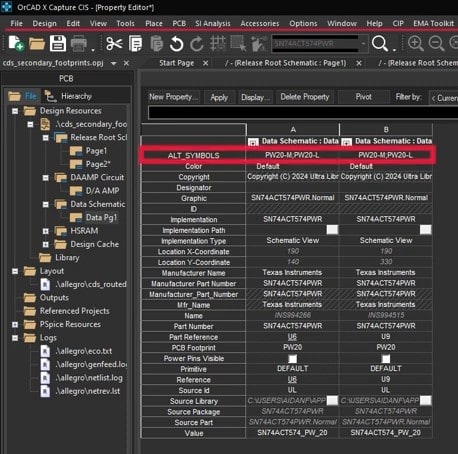Viewport: 458px width, 454px height.
Task: Click the New Property button
Action: 174,97
